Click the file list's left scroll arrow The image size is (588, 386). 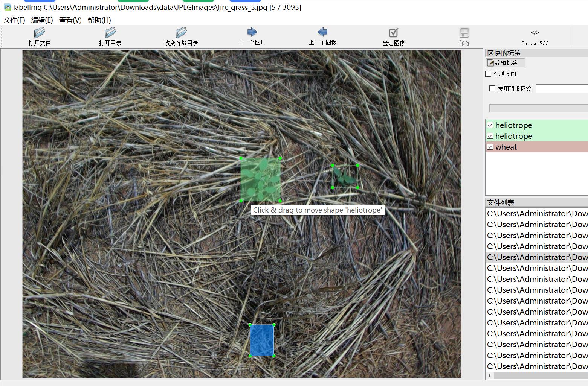(490, 375)
